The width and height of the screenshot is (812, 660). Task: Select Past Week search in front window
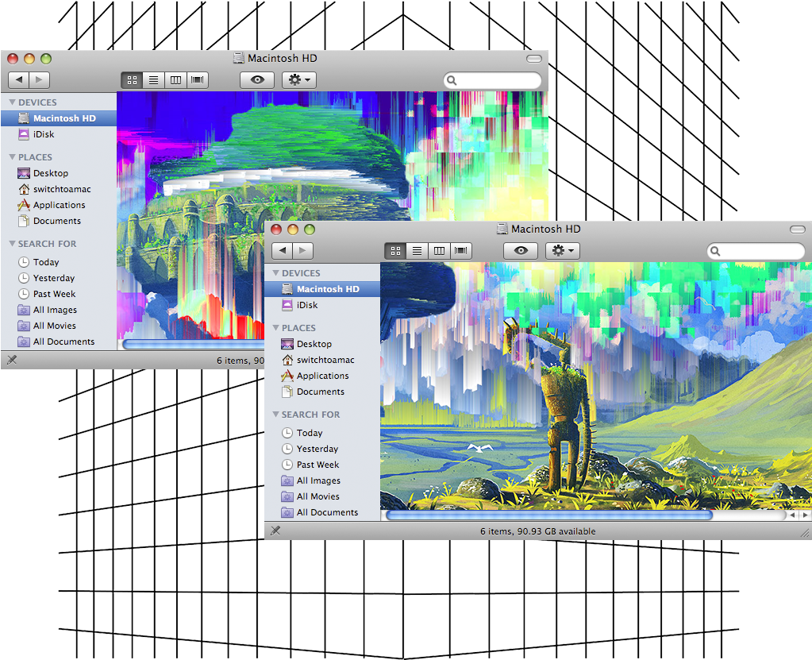coord(318,465)
